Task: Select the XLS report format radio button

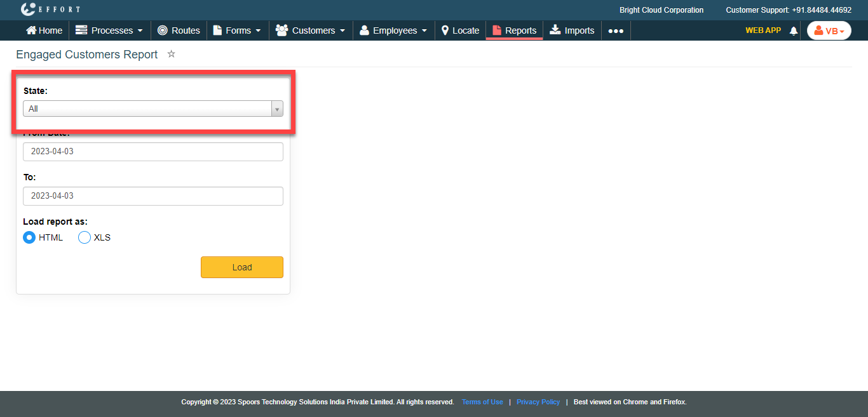Action: [x=85, y=237]
